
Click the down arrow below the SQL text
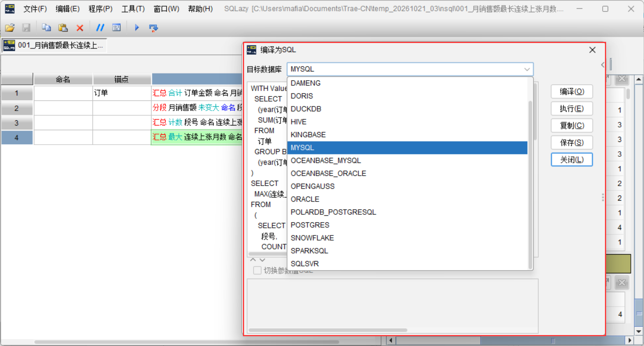click(262, 260)
